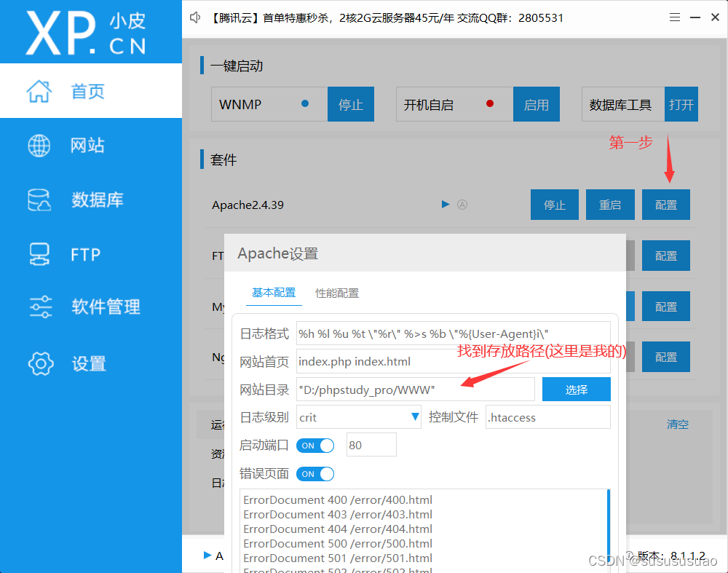Click the 日志格式 input field
The image size is (728, 573).
pyautogui.click(x=453, y=333)
